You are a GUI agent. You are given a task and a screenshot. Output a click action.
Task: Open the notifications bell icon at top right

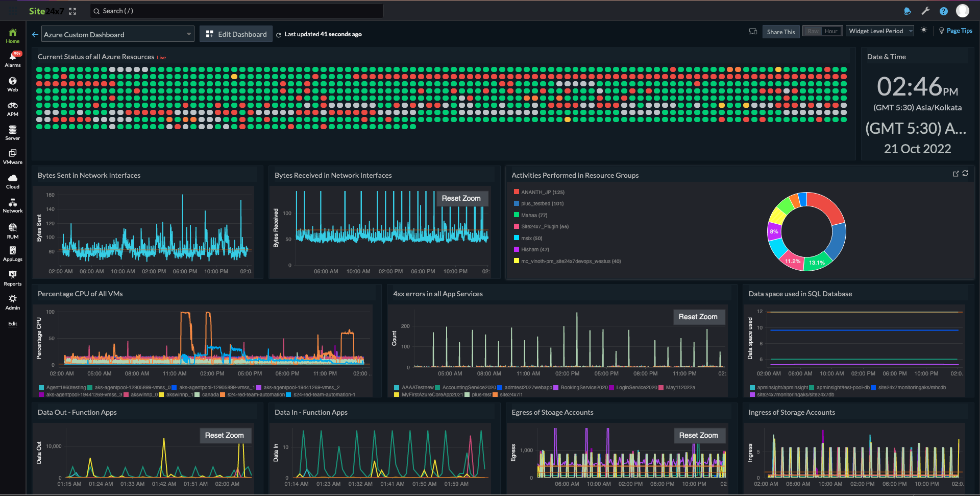[x=908, y=11]
